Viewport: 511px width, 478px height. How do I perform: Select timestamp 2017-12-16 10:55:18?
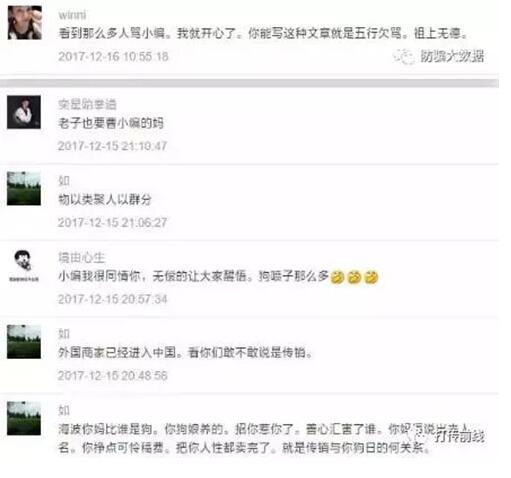point(113,56)
